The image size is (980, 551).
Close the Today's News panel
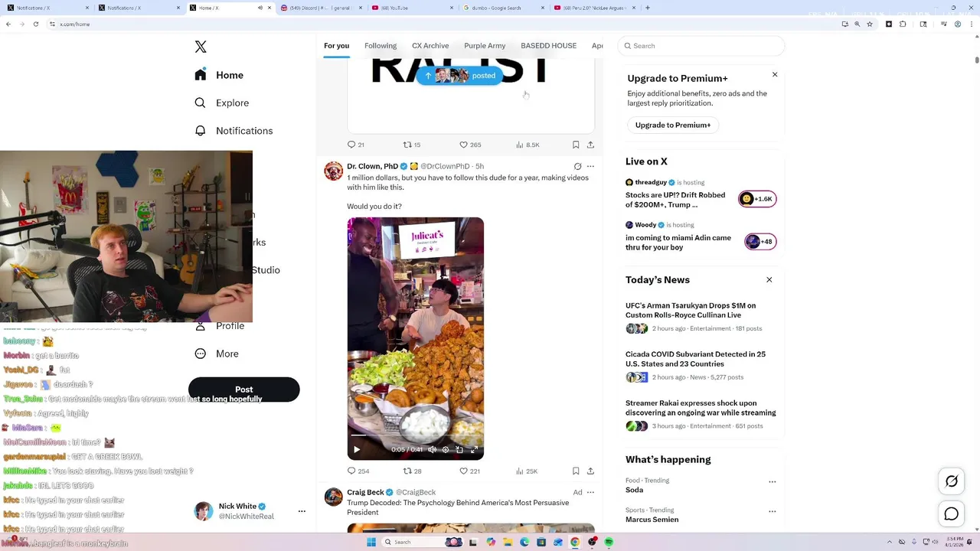pyautogui.click(x=769, y=280)
